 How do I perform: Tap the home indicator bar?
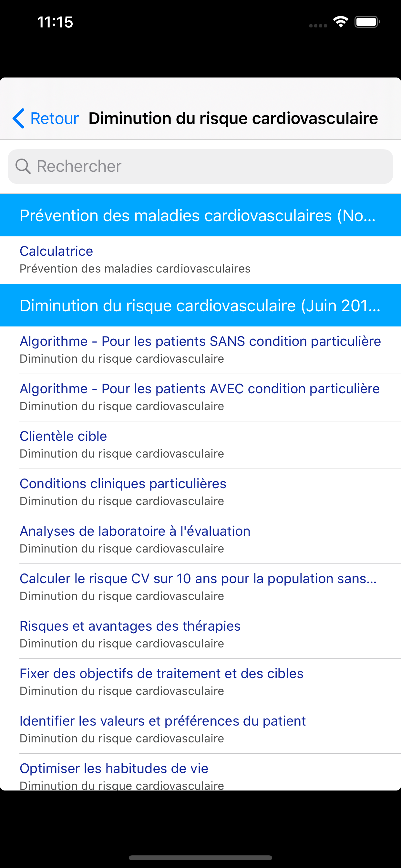200,858
